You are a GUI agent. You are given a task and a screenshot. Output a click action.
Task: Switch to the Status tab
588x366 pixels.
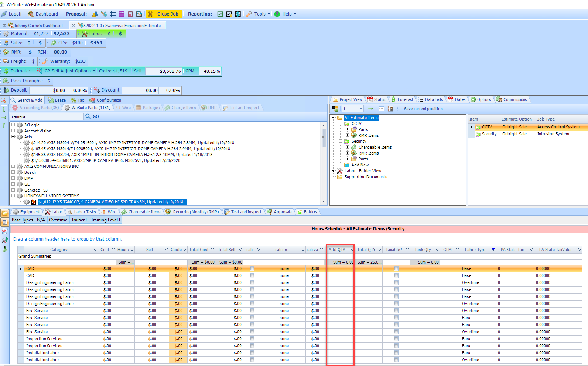pyautogui.click(x=376, y=99)
